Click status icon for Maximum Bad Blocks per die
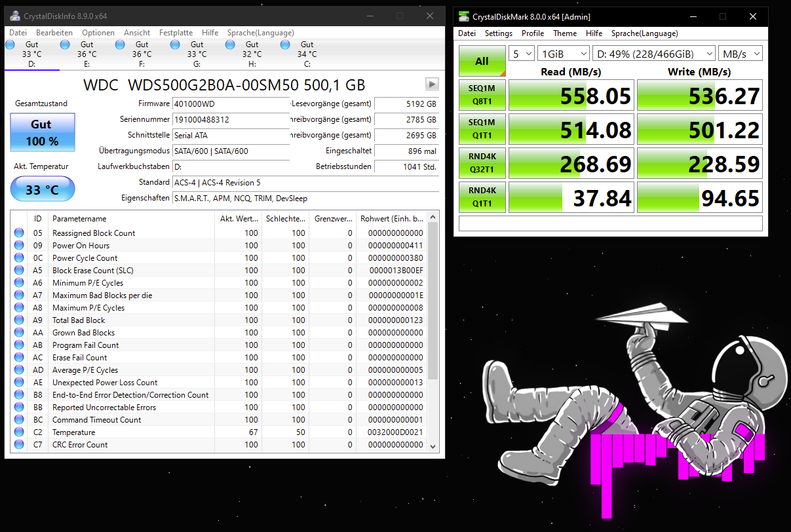This screenshot has width=791, height=532. point(19,295)
